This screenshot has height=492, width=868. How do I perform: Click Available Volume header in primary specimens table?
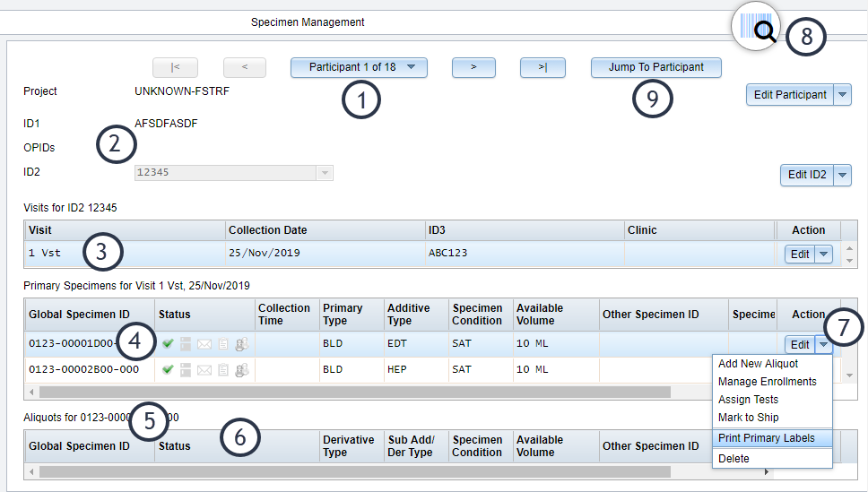tap(556, 315)
